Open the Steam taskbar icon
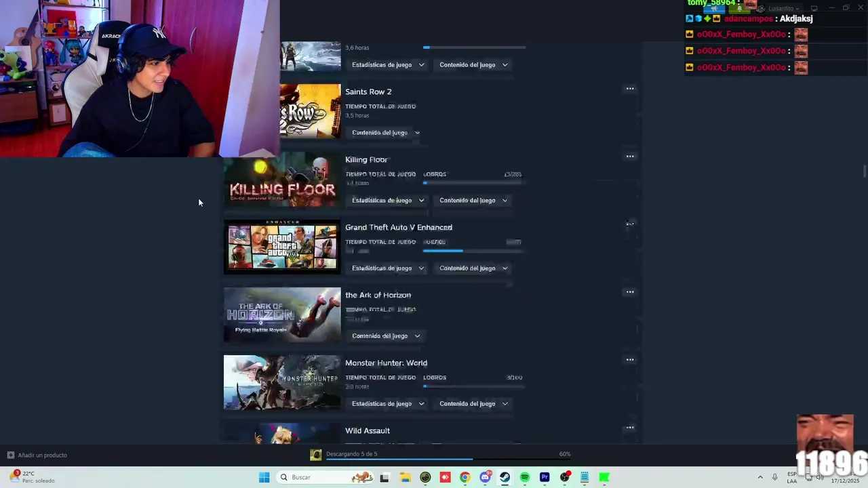Viewport: 868px width, 488px height. (x=505, y=477)
